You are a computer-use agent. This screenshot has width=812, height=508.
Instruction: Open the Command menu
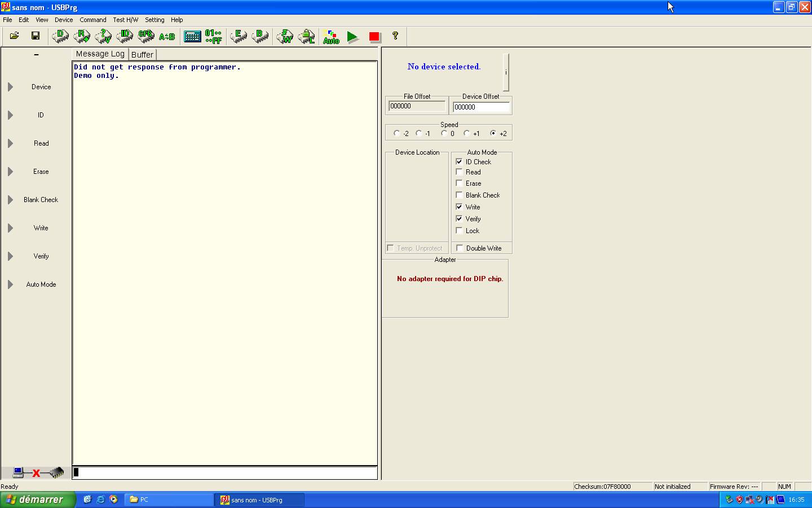click(92, 20)
